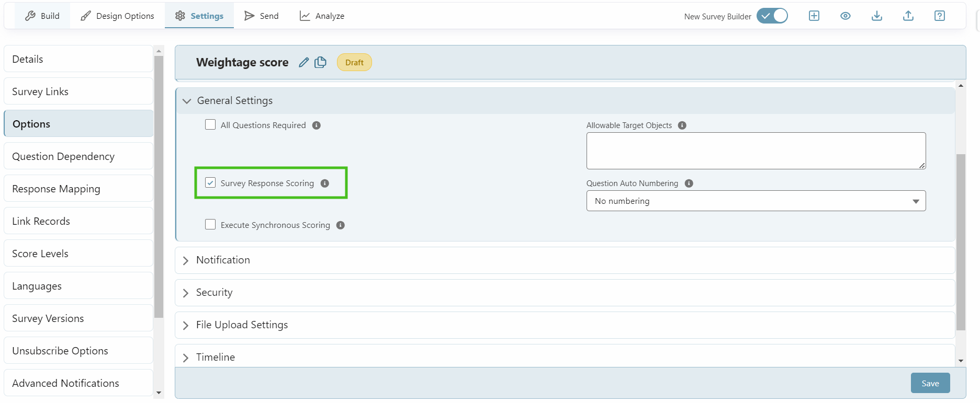Open Response Mapping in the sidebar
980x403 pixels.
(x=78, y=189)
